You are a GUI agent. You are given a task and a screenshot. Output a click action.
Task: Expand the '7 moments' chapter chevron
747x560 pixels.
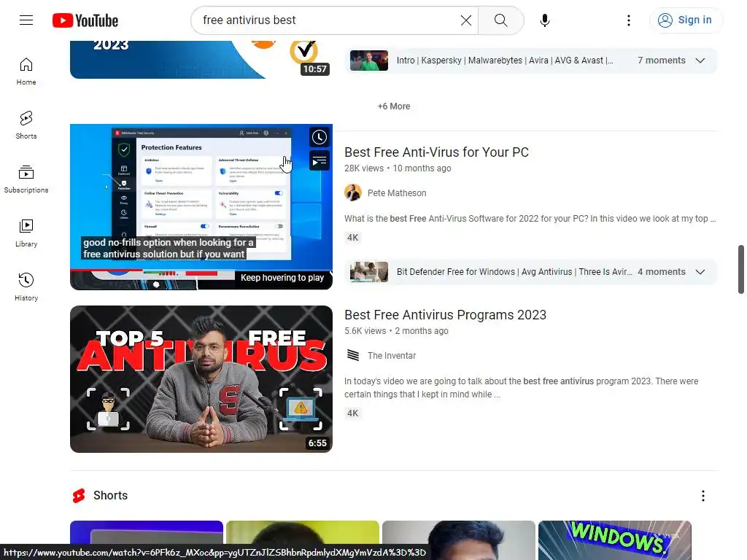(x=700, y=61)
